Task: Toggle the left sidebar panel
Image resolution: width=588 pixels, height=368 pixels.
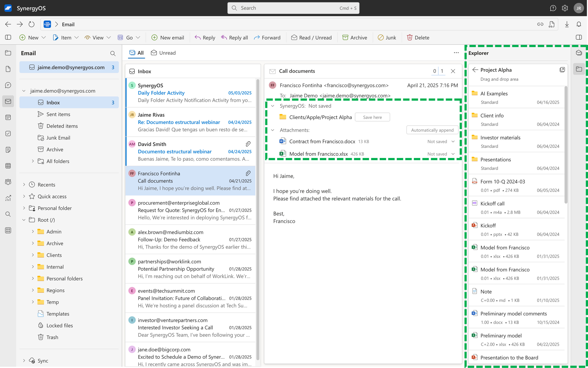Action: 8,37
